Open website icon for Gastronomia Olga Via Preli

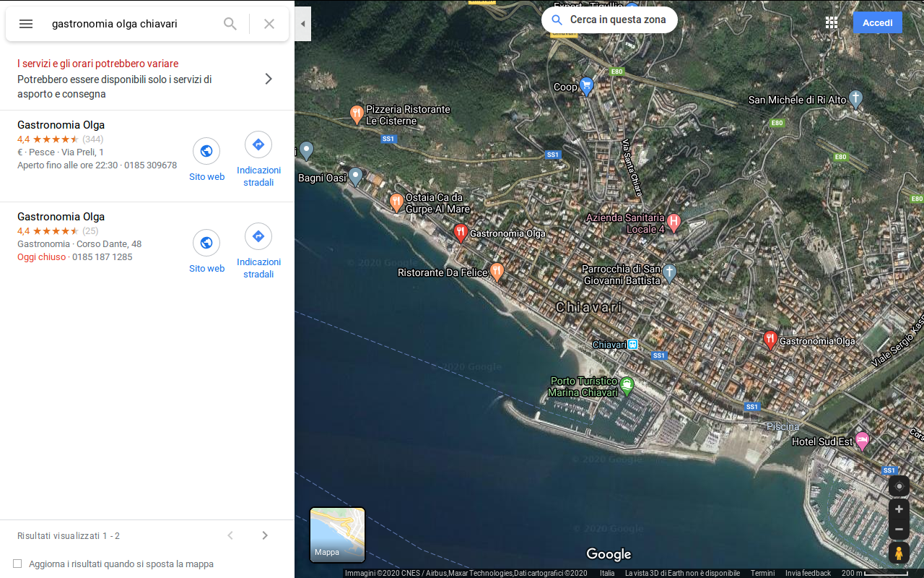(206, 151)
